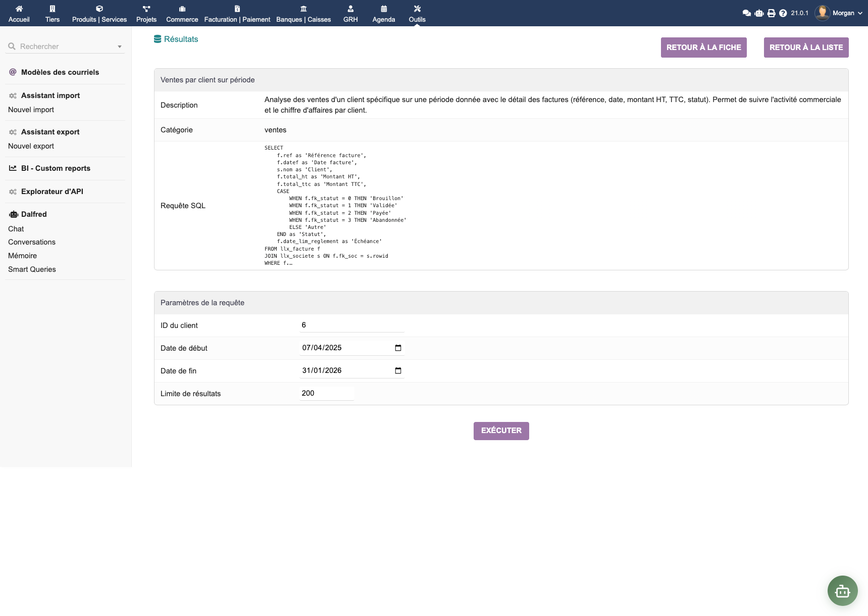
Task: Click the EXÉCUTER button
Action: point(501,431)
